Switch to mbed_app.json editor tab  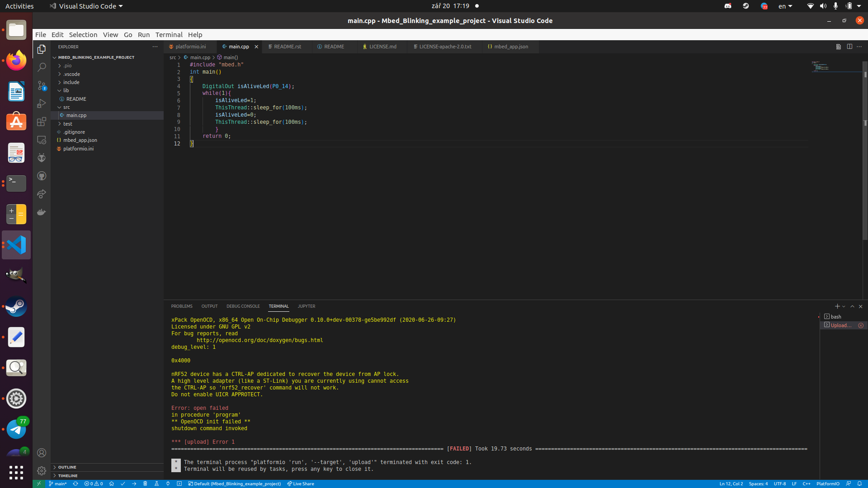coord(511,47)
